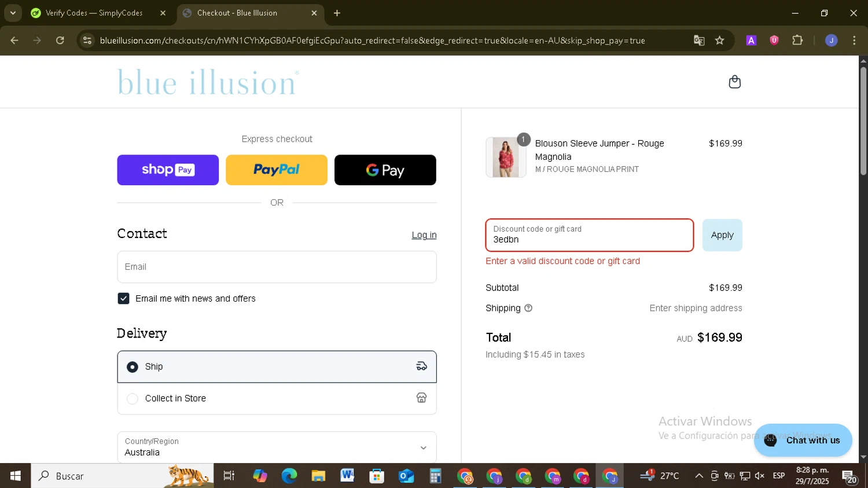The height and width of the screenshot is (488, 868).
Task: Open Calculator from taskbar
Action: tap(435, 476)
